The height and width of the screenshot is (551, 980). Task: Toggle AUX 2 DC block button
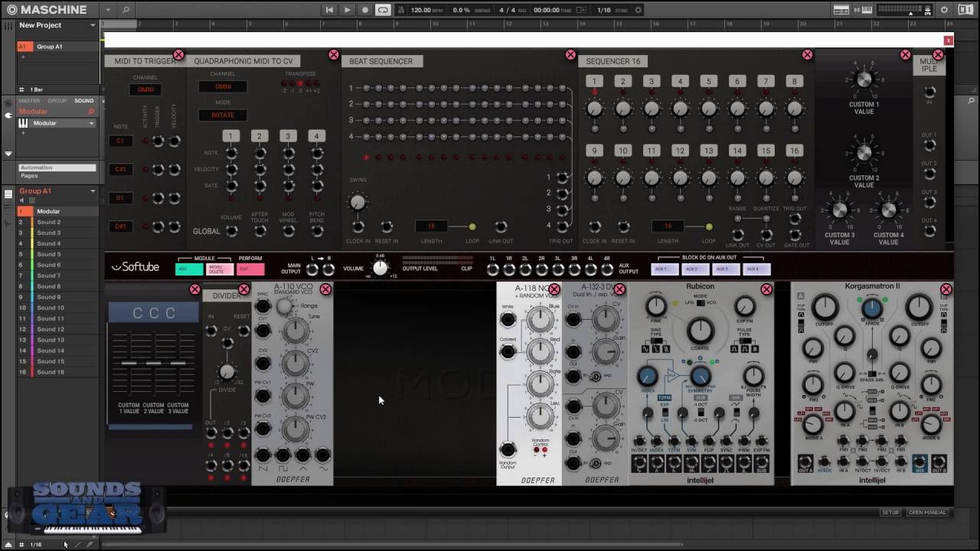tap(694, 269)
